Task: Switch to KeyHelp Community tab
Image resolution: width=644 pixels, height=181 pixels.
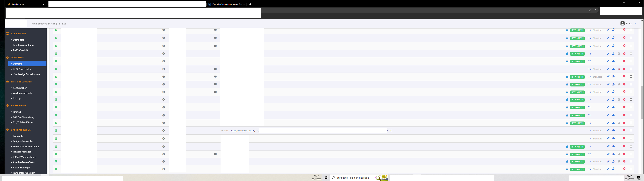Action: [225, 4]
